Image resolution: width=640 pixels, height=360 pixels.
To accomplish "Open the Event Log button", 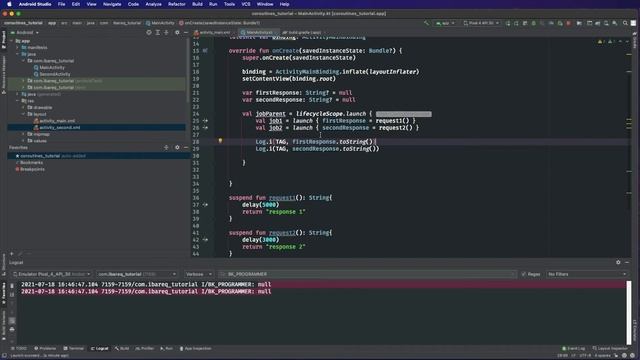I will pyautogui.click(x=573, y=349).
